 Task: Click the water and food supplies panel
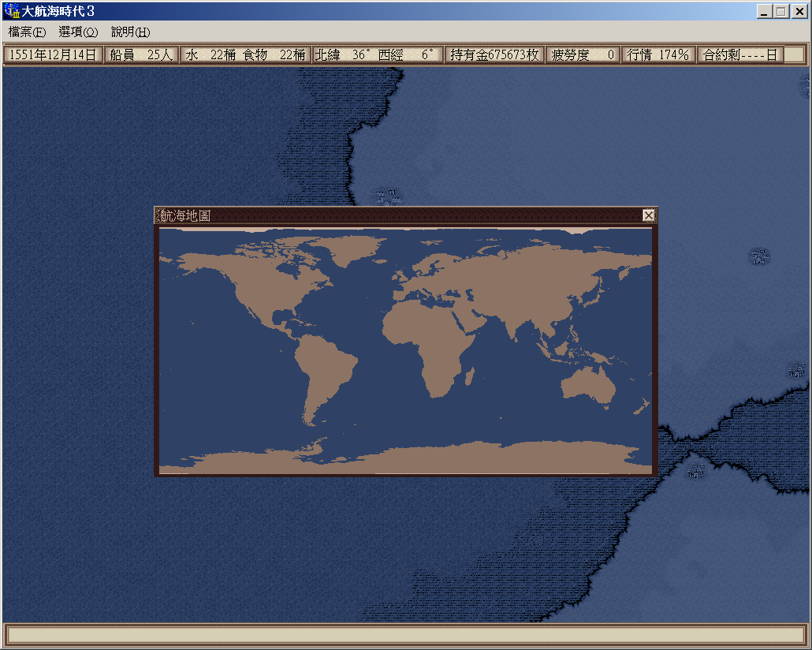[245, 54]
